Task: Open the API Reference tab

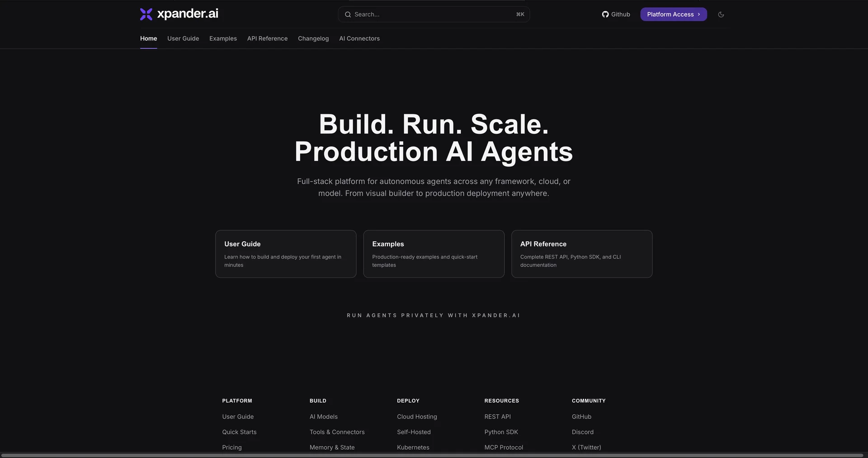Action: (267, 38)
